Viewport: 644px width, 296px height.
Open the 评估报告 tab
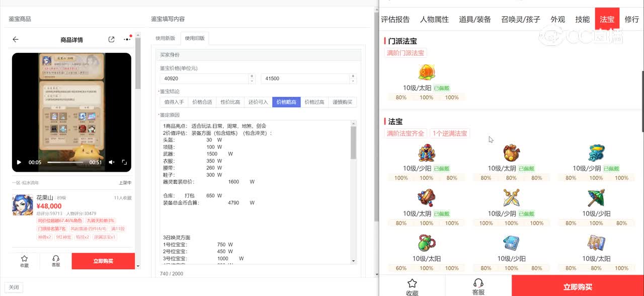[395, 19]
